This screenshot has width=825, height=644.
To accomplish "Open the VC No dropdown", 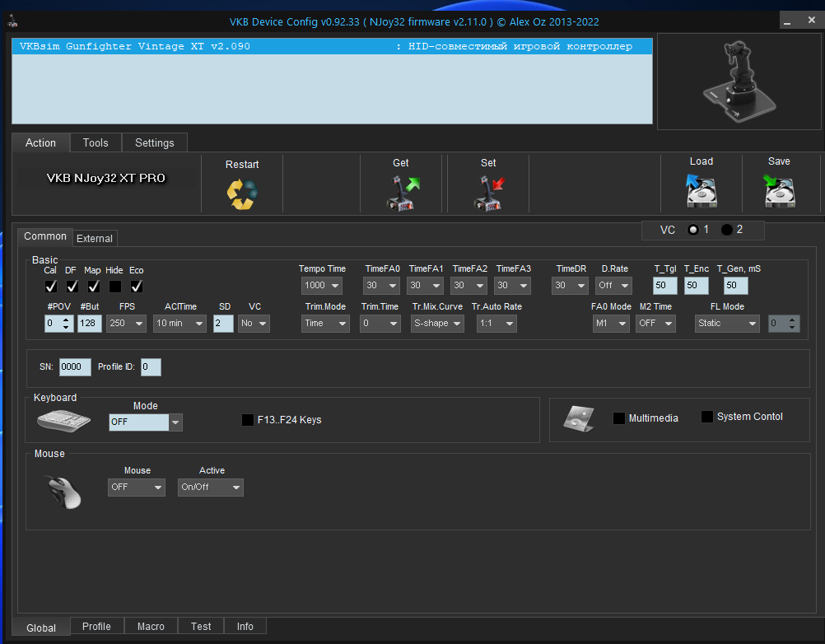I will point(254,324).
